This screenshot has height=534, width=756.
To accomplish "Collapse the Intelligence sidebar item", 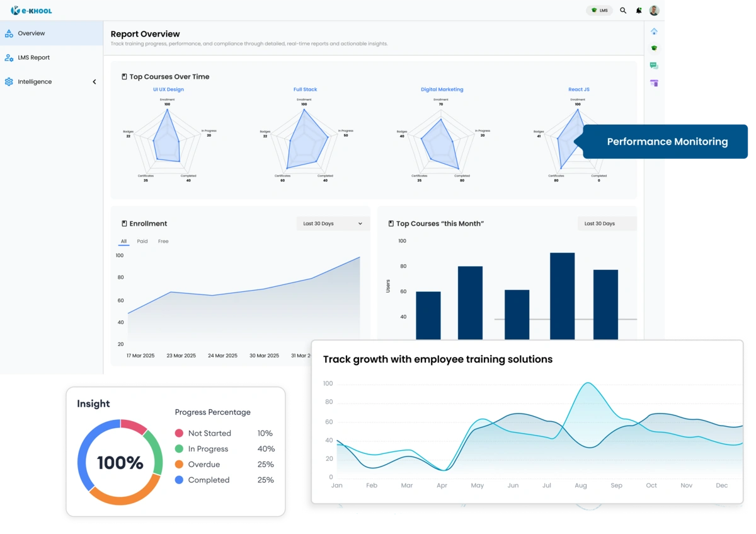I will click(x=94, y=81).
